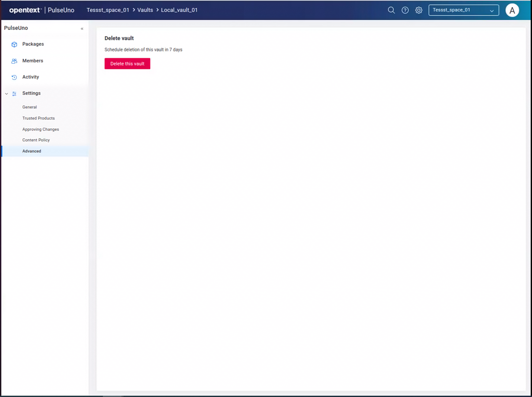Navigate to Vaults breadcrumb link

[145, 10]
